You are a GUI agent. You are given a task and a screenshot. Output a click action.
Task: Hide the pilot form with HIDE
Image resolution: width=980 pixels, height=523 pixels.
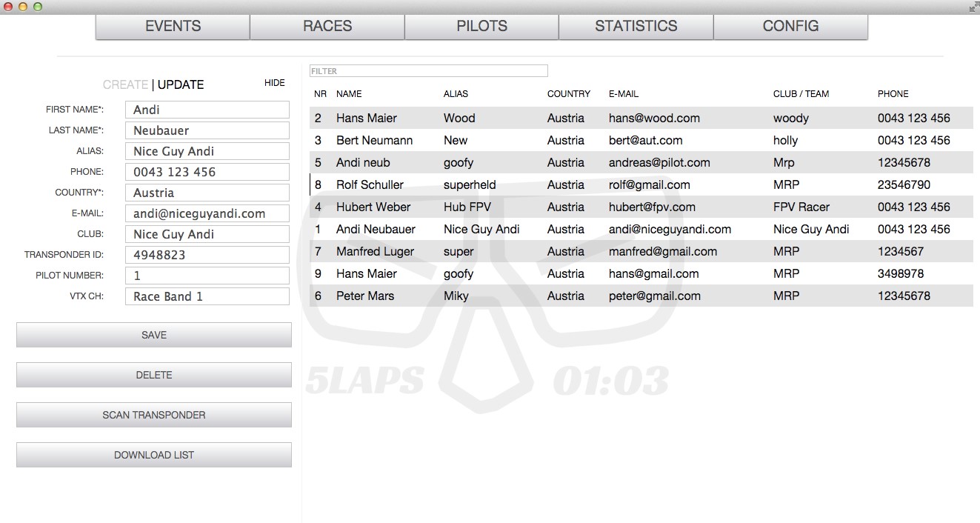(x=275, y=83)
